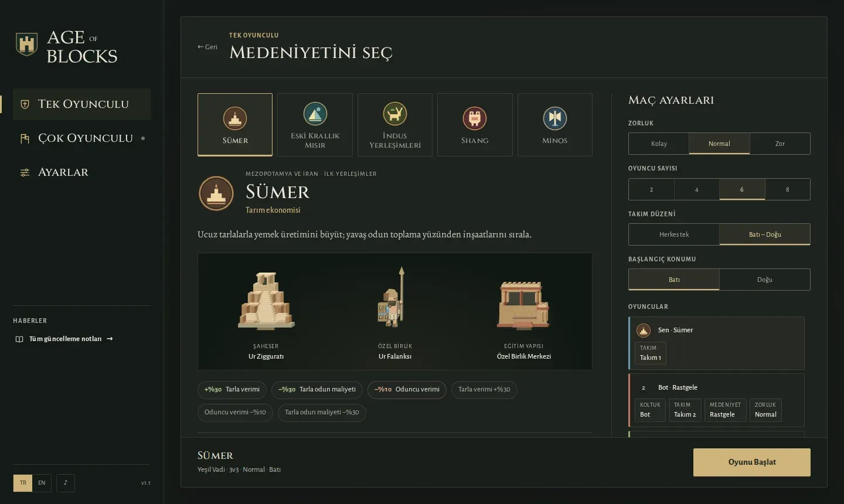Select the Shang civilization icon
The image size is (844, 504).
pos(475,118)
